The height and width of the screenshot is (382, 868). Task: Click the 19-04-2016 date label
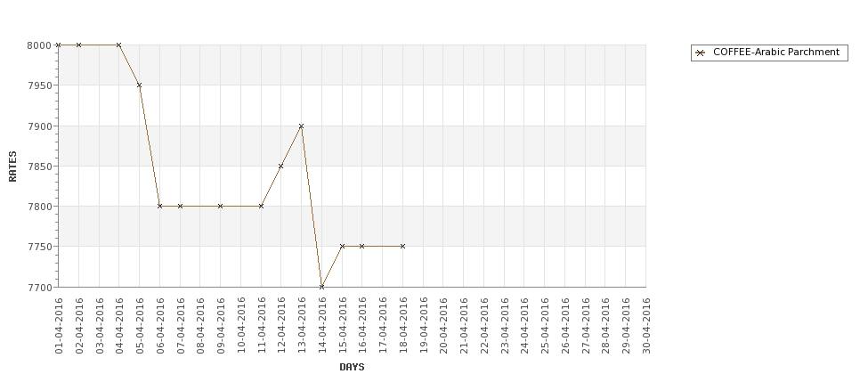tap(424, 326)
